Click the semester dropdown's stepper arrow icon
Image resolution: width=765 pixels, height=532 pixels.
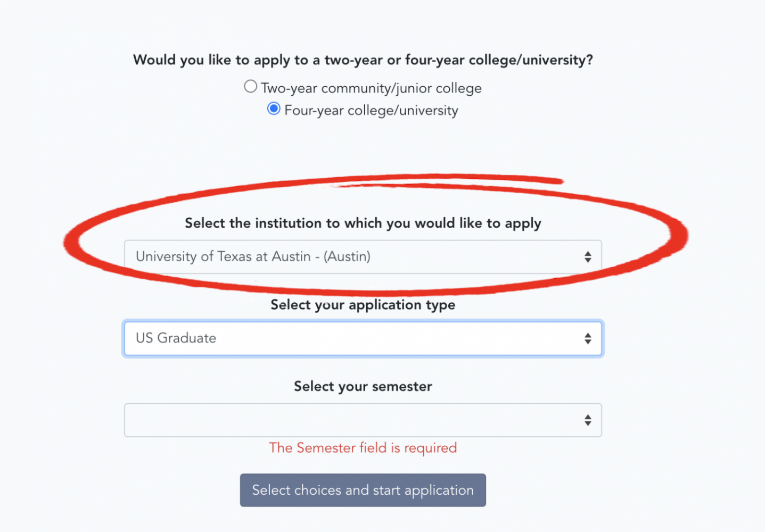tap(588, 420)
